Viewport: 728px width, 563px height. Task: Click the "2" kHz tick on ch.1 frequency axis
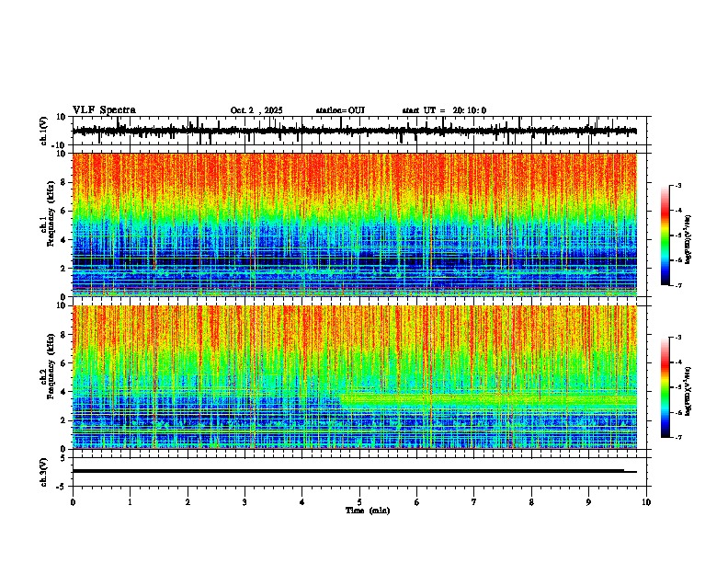point(63,269)
